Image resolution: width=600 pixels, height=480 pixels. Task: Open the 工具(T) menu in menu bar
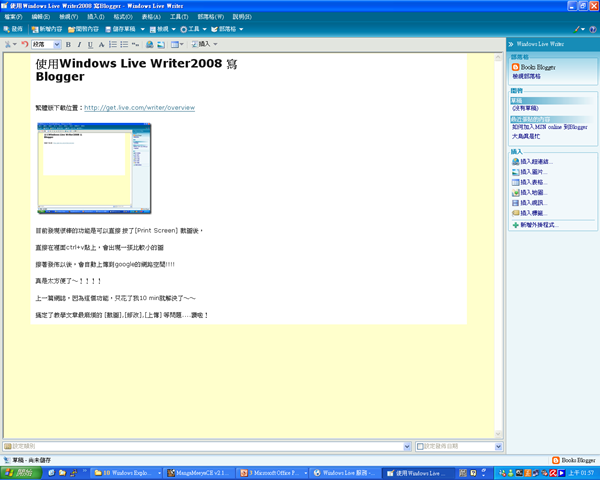point(179,17)
